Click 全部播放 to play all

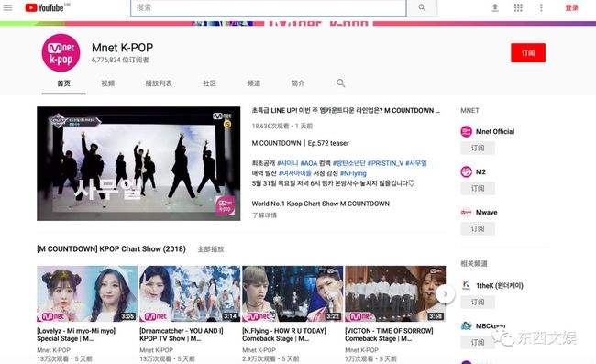pos(211,249)
